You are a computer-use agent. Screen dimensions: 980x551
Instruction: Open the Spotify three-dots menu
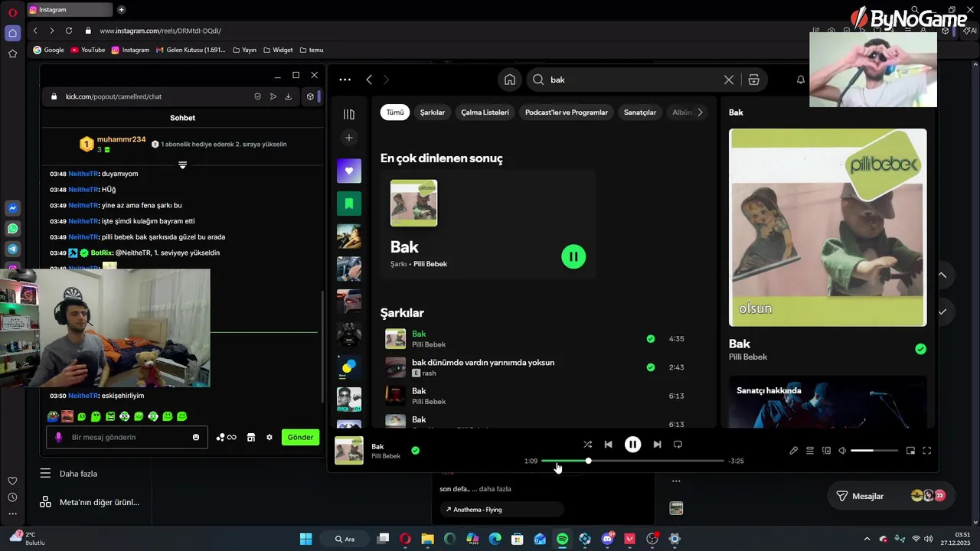pyautogui.click(x=345, y=80)
